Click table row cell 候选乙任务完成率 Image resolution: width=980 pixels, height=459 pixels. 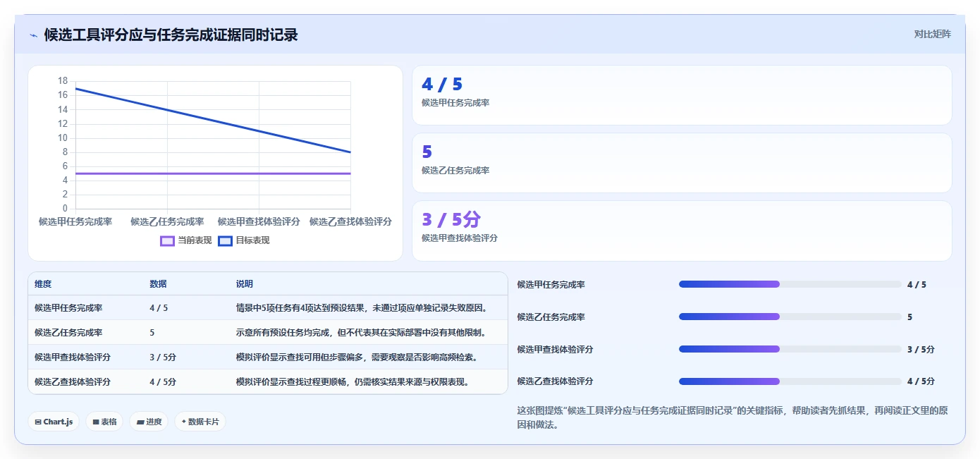click(68, 333)
